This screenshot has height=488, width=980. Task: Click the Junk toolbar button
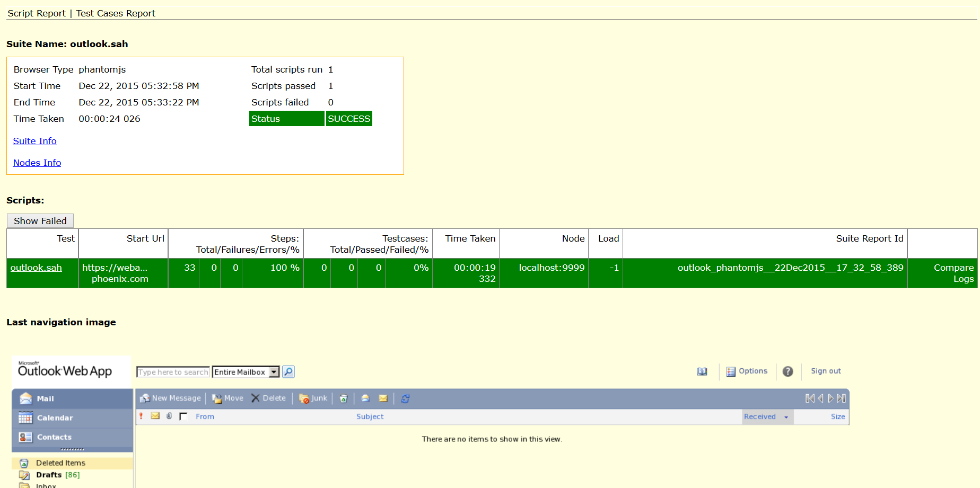pyautogui.click(x=313, y=398)
